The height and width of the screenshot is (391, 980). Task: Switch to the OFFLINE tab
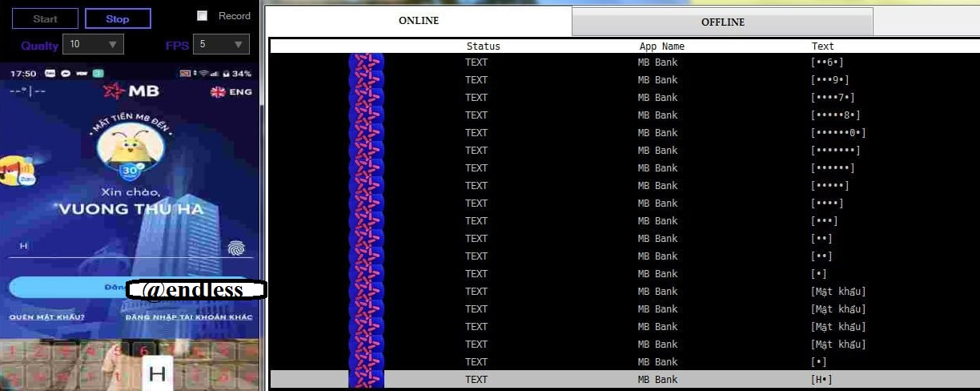[722, 22]
